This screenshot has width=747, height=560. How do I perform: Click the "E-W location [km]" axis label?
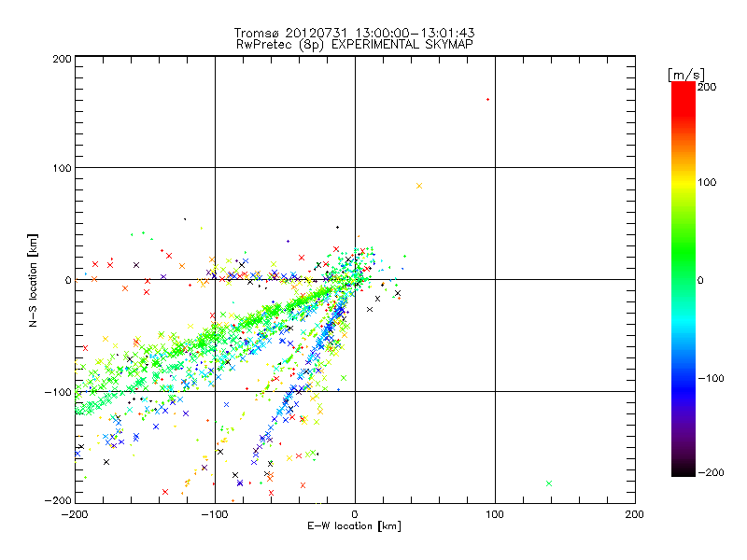pyautogui.click(x=354, y=526)
